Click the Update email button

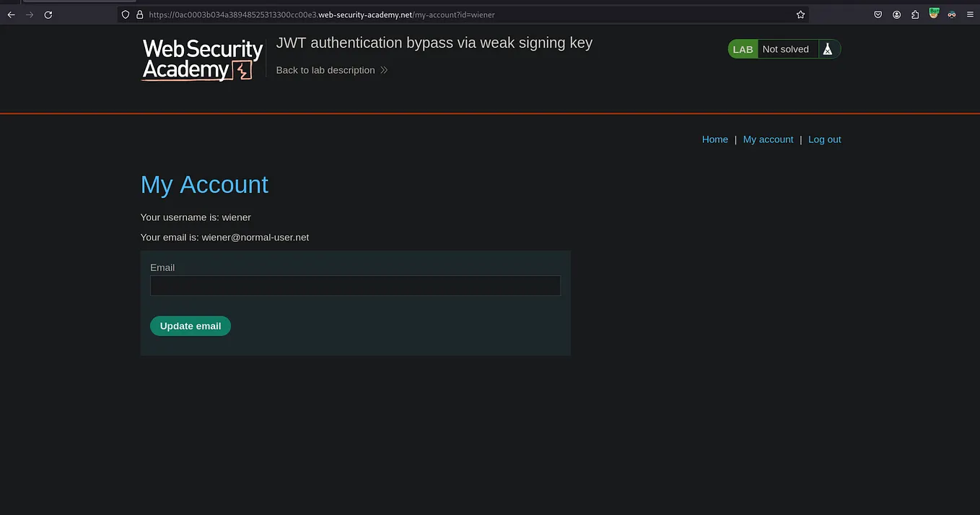(x=190, y=326)
